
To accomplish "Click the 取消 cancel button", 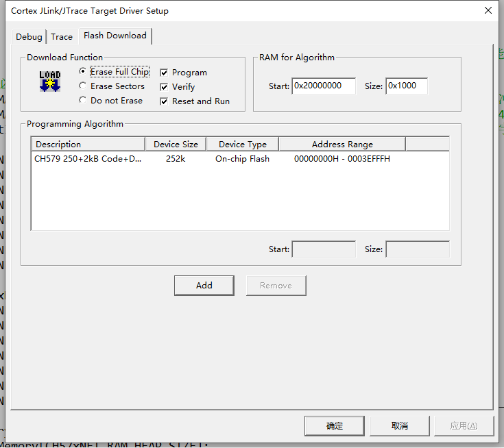I will click(x=400, y=425).
